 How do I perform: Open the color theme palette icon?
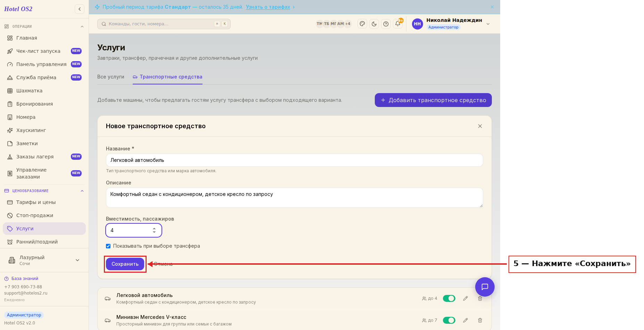(x=362, y=24)
